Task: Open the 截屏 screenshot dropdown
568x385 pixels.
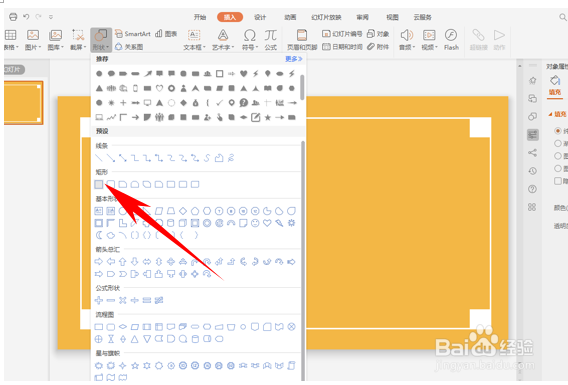Action: [78, 39]
